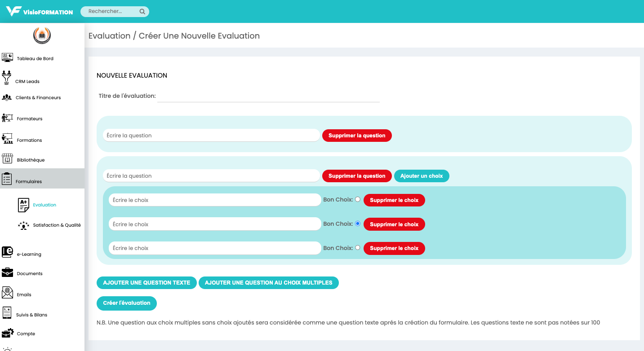Click the Emails envelope icon
Viewport: 644px width, 351px height.
[7, 293]
